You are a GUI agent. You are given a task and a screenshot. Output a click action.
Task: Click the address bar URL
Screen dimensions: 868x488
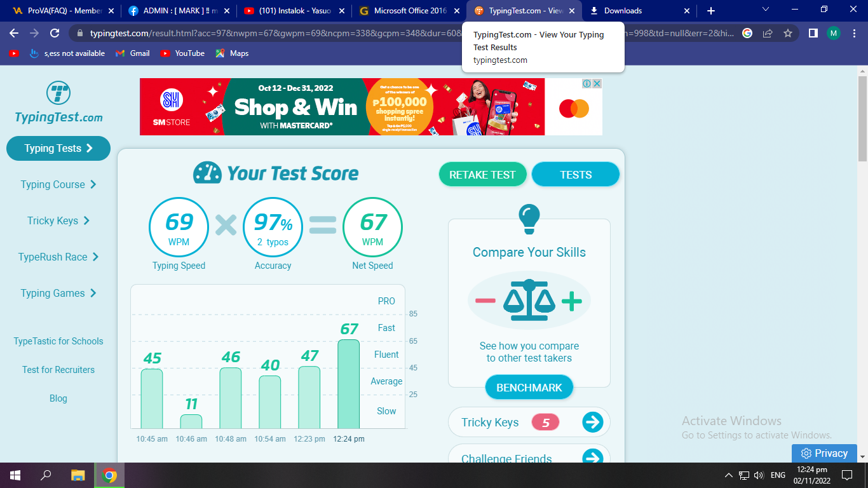click(407, 33)
